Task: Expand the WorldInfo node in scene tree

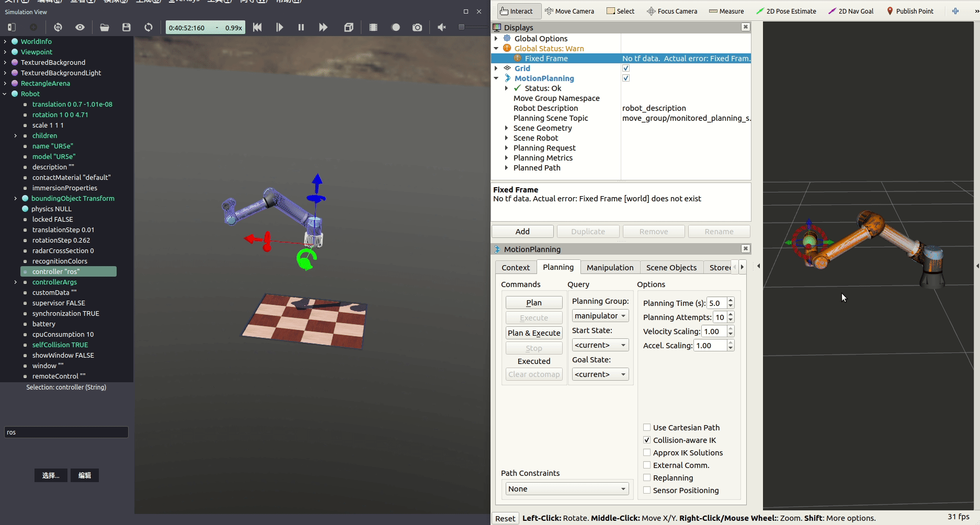Action: coord(5,41)
